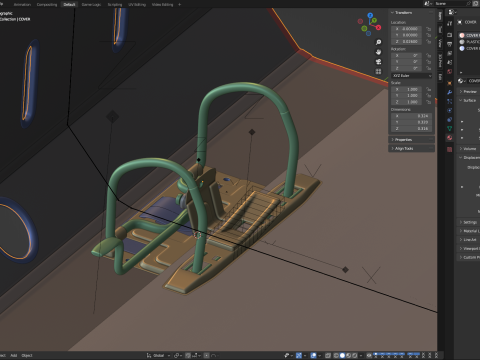Image resolution: width=480 pixels, height=360 pixels.
Task: Open the Modifiers wrench properties tab
Action: tap(450, 92)
